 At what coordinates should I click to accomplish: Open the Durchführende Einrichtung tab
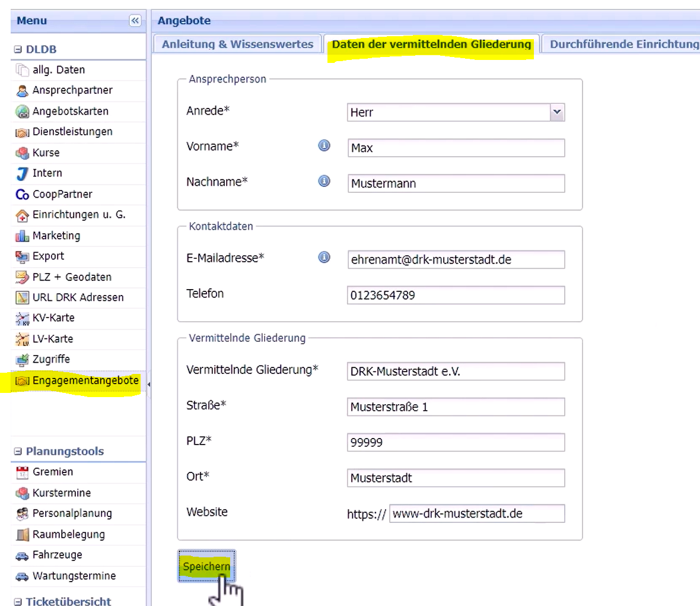coord(623,45)
